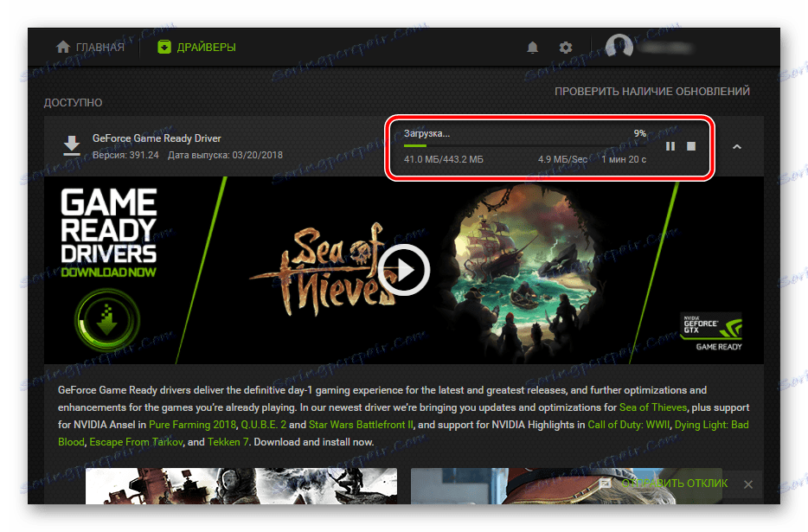Click the Дата выпуска: 03/20/2018 text

pyautogui.click(x=225, y=155)
